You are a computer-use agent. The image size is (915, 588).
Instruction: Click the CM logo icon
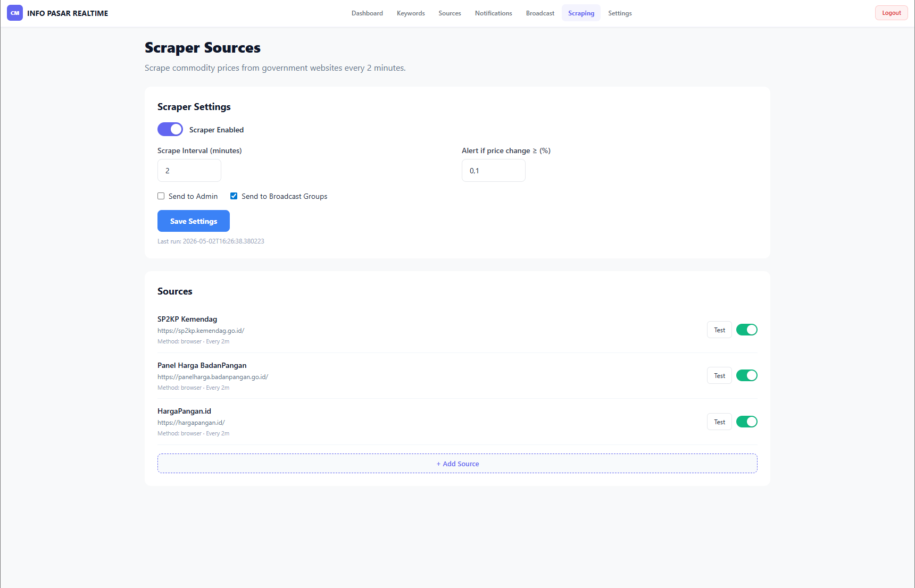click(x=15, y=13)
